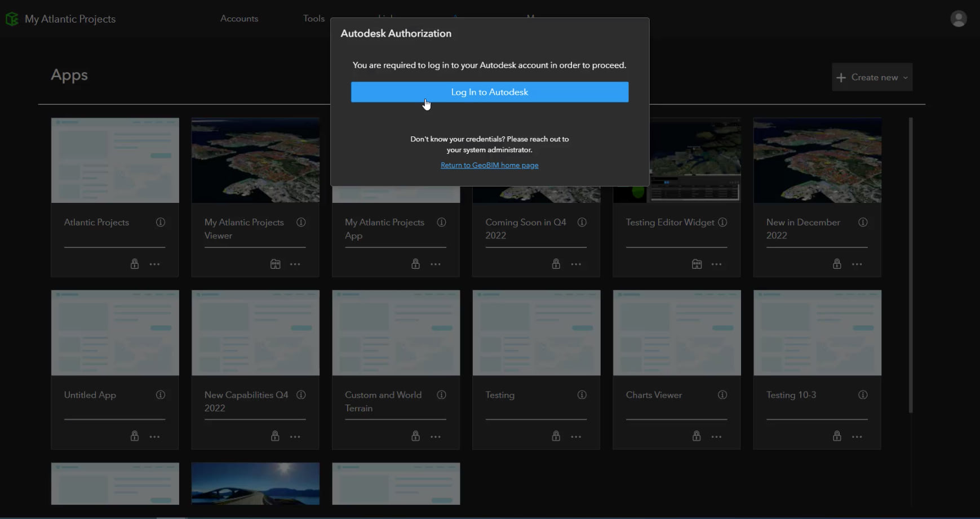
Task: Click organization share icon on Testing Editor Widget
Action: 697,264
